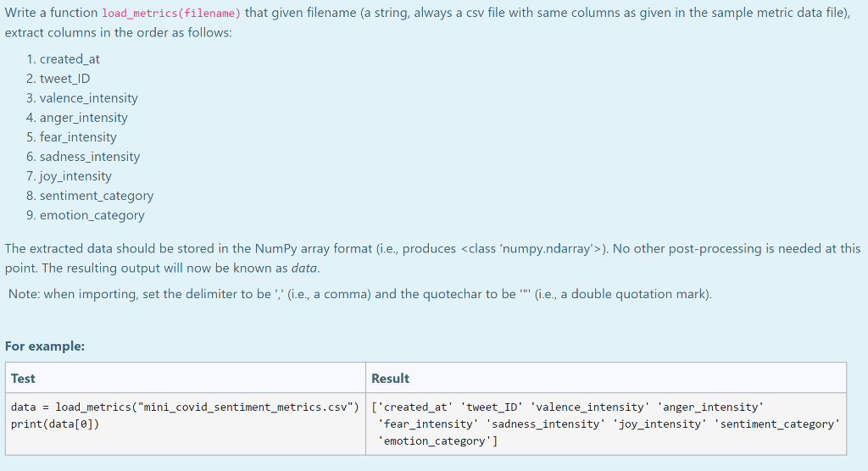Click the italic word data

(304, 269)
